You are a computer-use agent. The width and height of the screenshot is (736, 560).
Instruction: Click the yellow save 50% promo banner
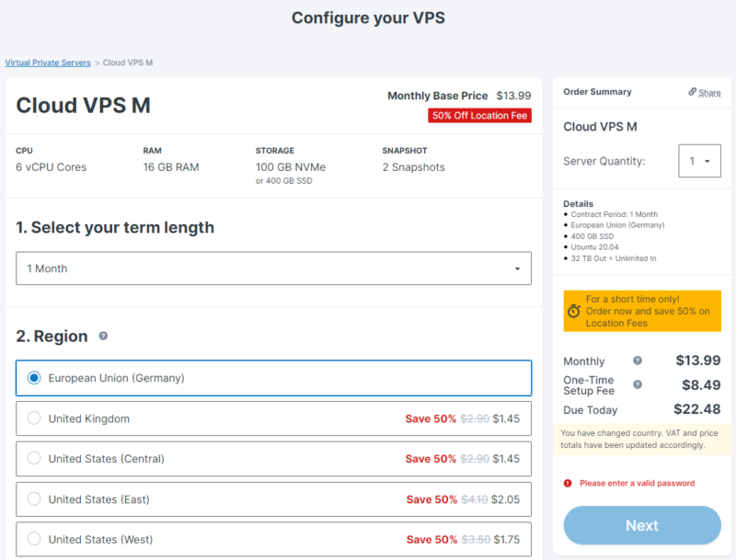coord(641,311)
